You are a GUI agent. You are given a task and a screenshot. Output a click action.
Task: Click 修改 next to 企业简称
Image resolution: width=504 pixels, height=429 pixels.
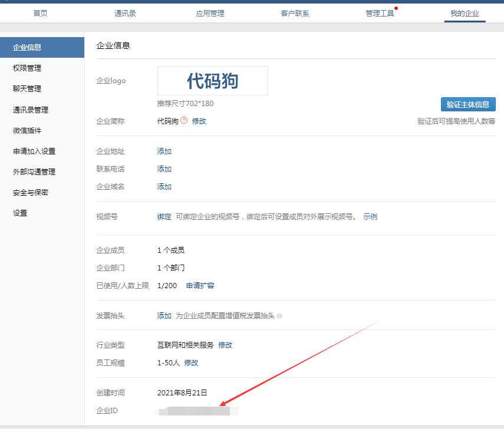click(199, 121)
